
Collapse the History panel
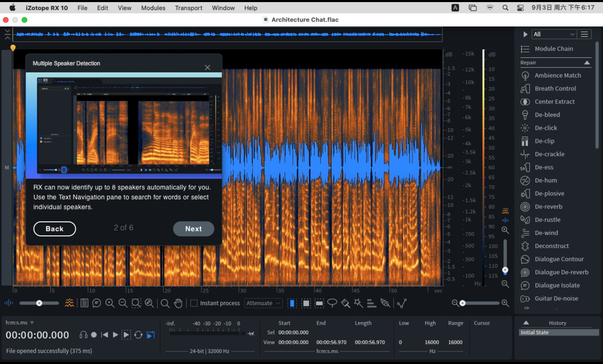[526, 323]
